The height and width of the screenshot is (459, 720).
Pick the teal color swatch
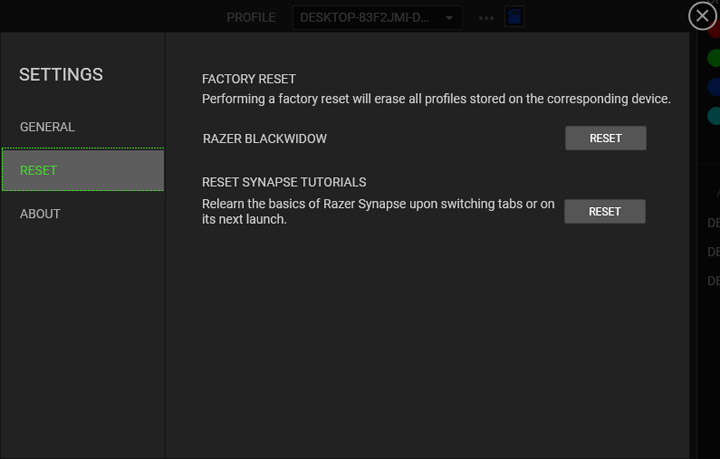click(714, 116)
